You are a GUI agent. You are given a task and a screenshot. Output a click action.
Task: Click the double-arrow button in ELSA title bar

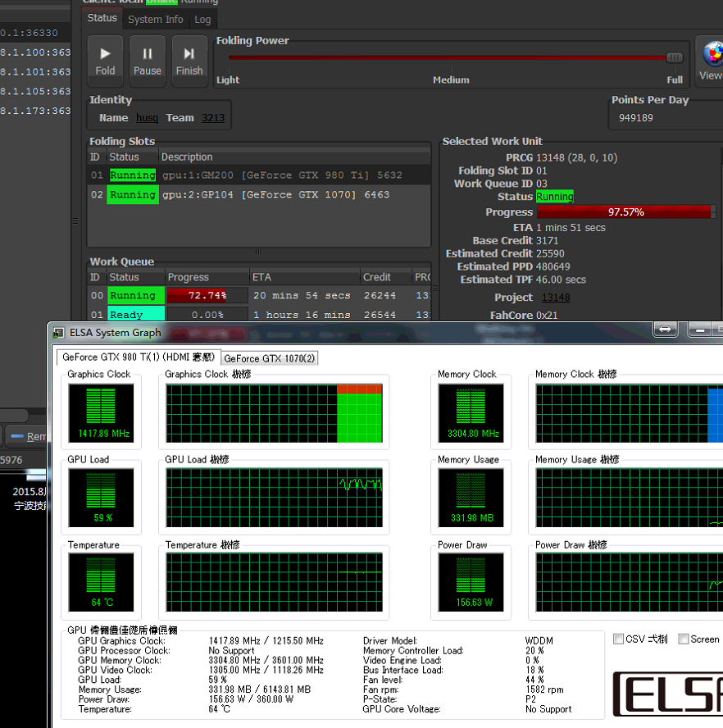[x=666, y=330]
